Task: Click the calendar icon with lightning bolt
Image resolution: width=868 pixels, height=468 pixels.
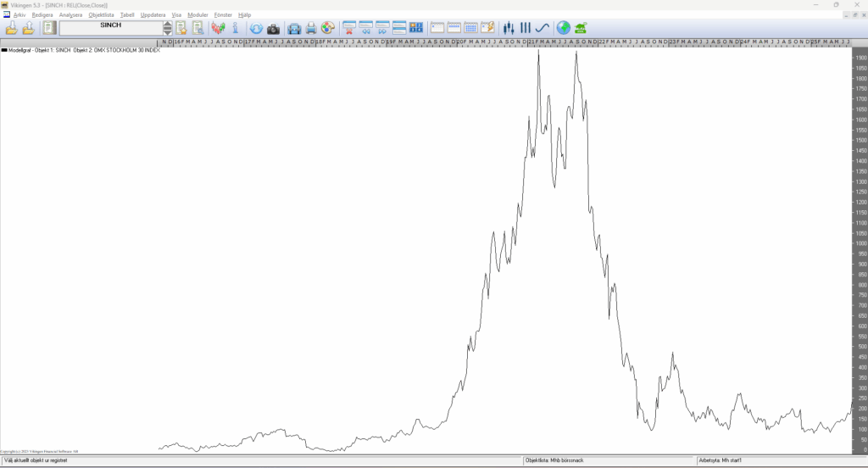Action: point(487,28)
